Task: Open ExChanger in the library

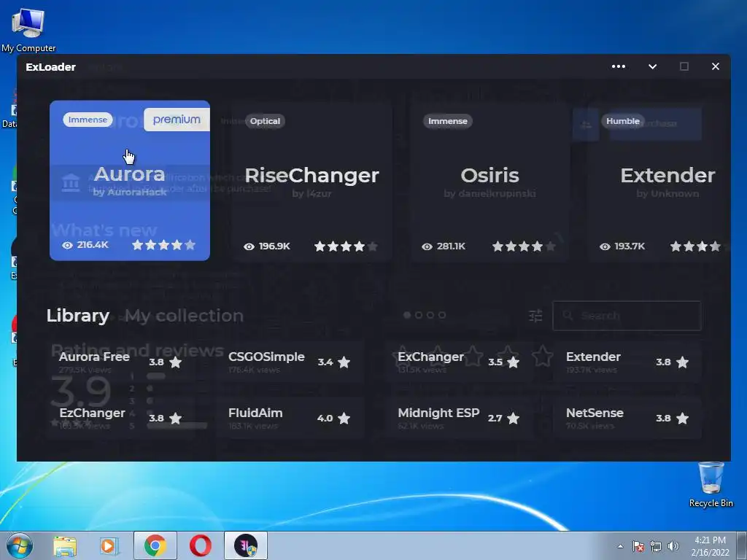Action: point(459,362)
